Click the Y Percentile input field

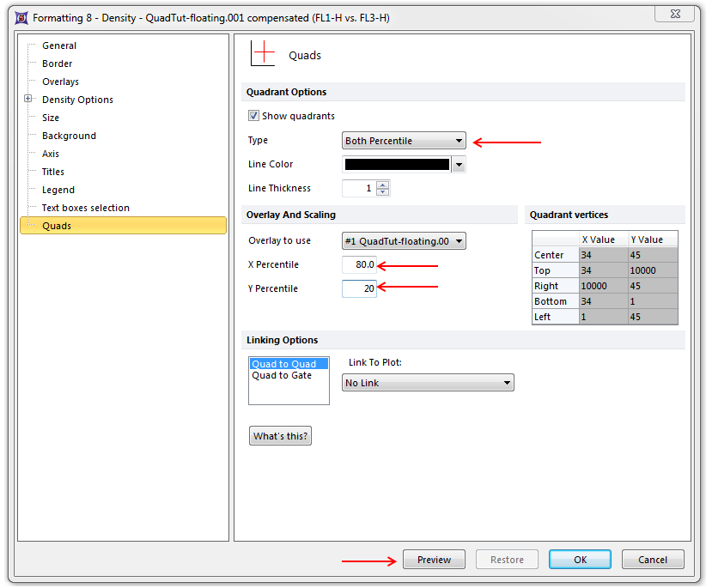359,289
